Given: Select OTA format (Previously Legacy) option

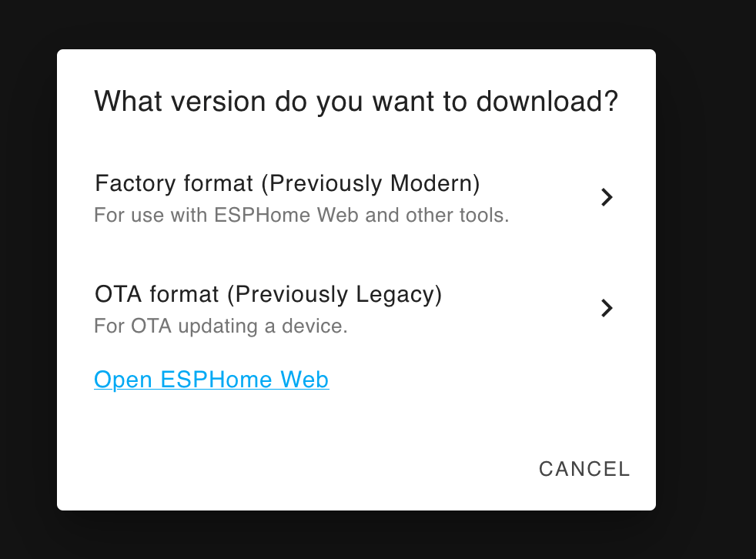Looking at the screenshot, I should [x=356, y=309].
